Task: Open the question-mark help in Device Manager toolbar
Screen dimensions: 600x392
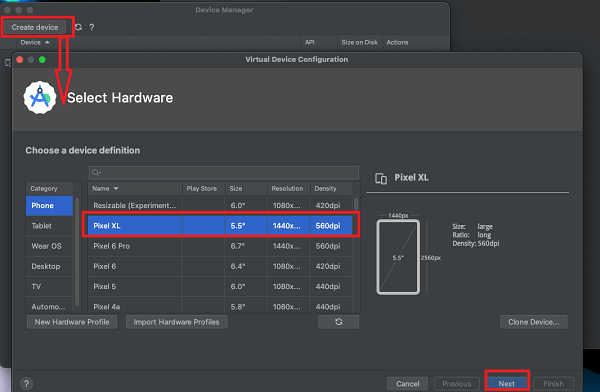Action: point(92,27)
